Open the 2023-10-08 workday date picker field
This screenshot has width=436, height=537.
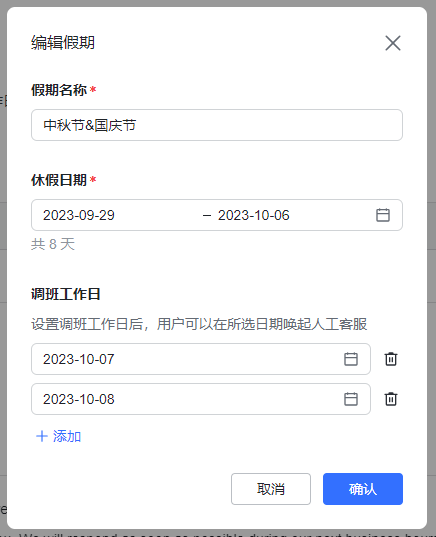coord(201,399)
